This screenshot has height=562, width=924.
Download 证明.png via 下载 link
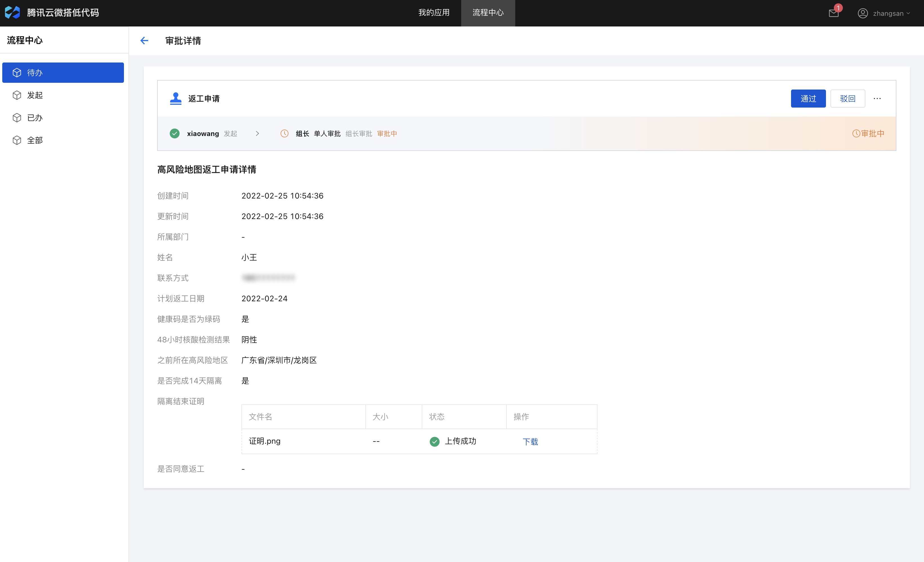coord(530,442)
